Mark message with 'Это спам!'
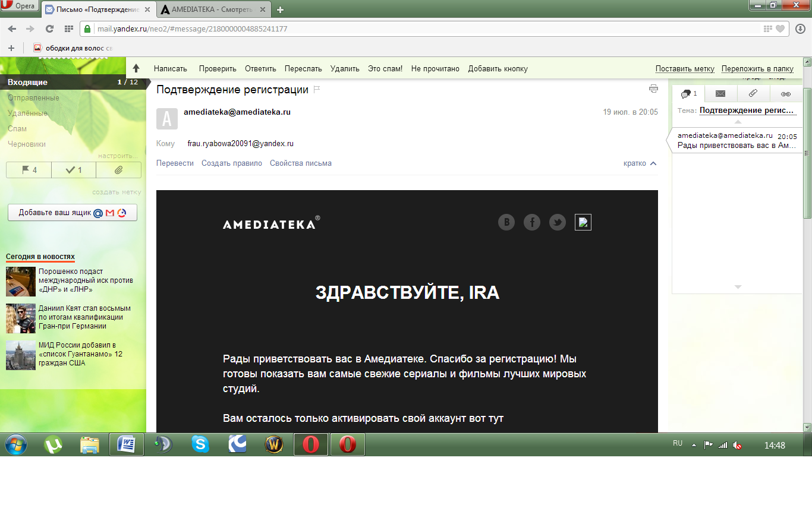This screenshot has width=812, height=527. [x=385, y=69]
